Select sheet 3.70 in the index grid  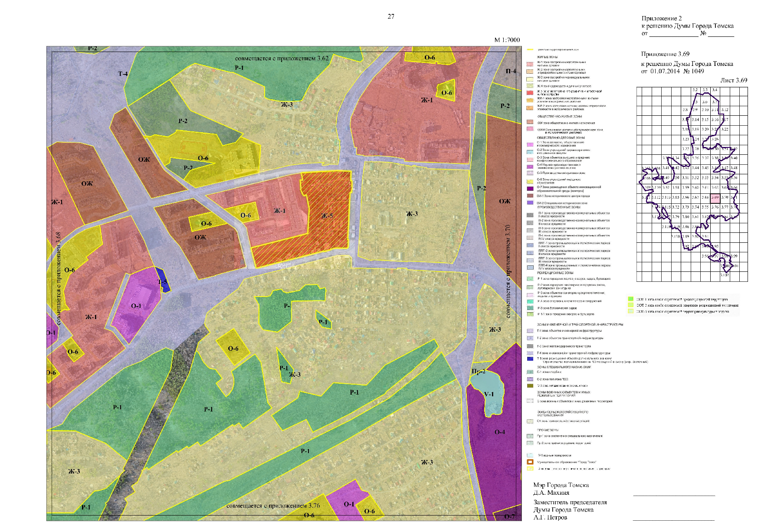pos(725,197)
